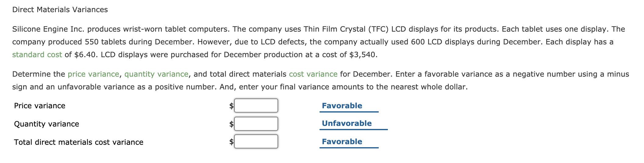Select the Total direct materials cost variance field
Viewport: 644px width, 163px height.
(256, 141)
